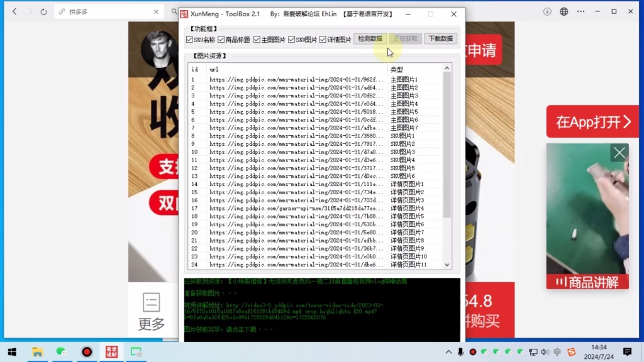Select the row labeled 详情页图片4

316,208
